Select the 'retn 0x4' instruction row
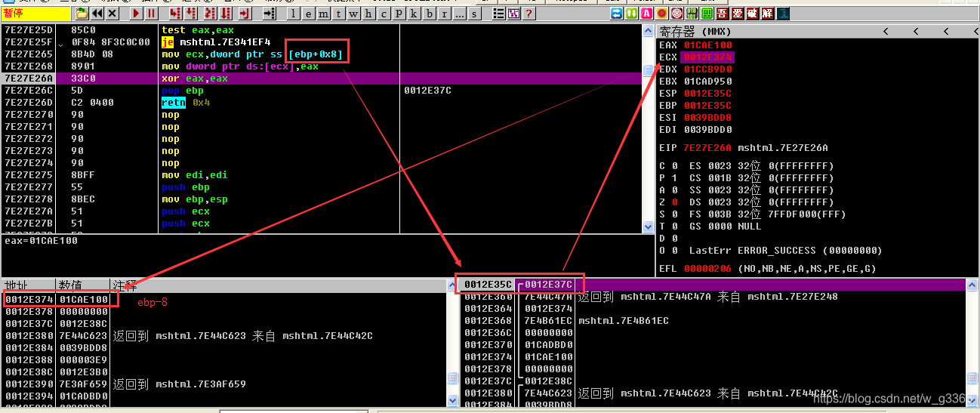Image resolution: width=980 pixels, height=413 pixels. coord(321,103)
